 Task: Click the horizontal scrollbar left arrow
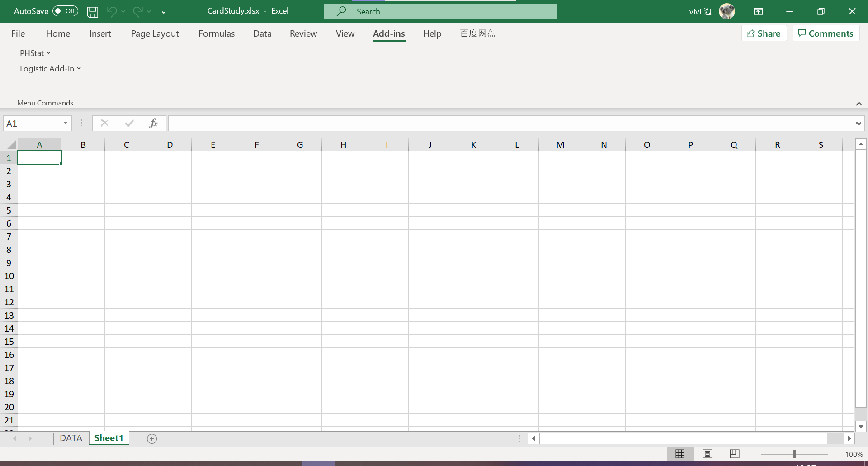533,438
